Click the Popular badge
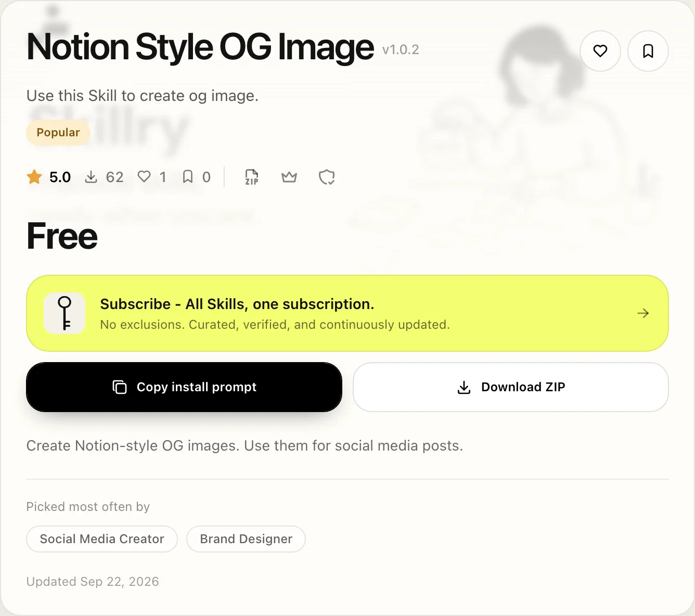Screen dimensions: 695x616 pyautogui.click(x=58, y=133)
